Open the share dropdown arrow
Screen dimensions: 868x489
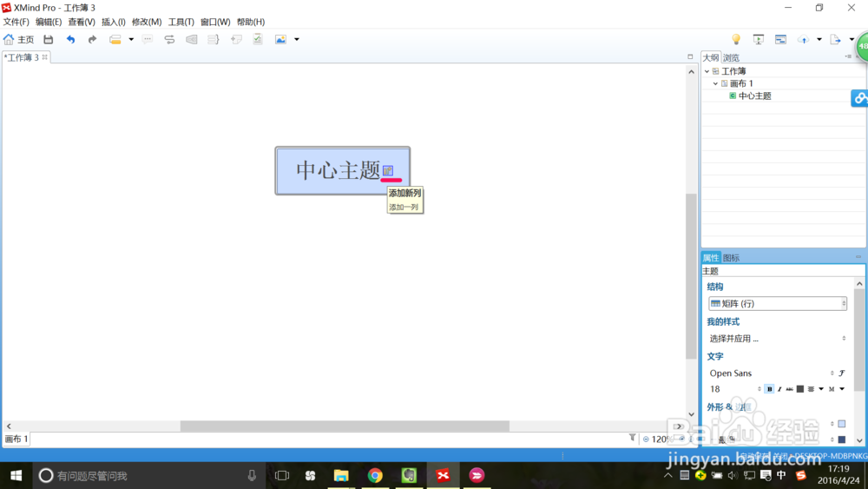click(819, 39)
